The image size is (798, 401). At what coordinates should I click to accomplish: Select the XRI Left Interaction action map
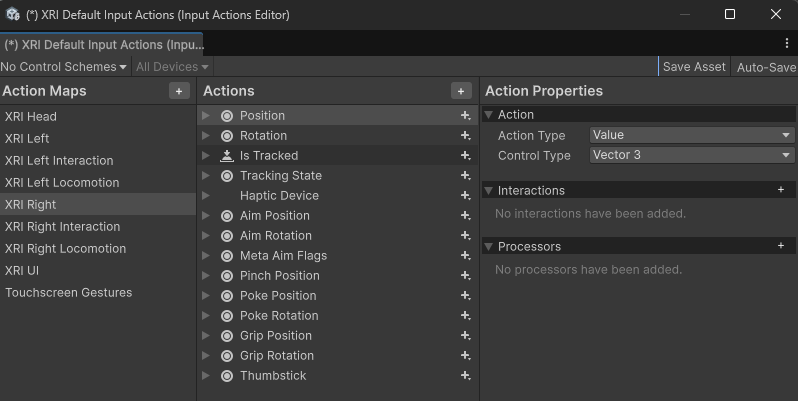[59, 160]
